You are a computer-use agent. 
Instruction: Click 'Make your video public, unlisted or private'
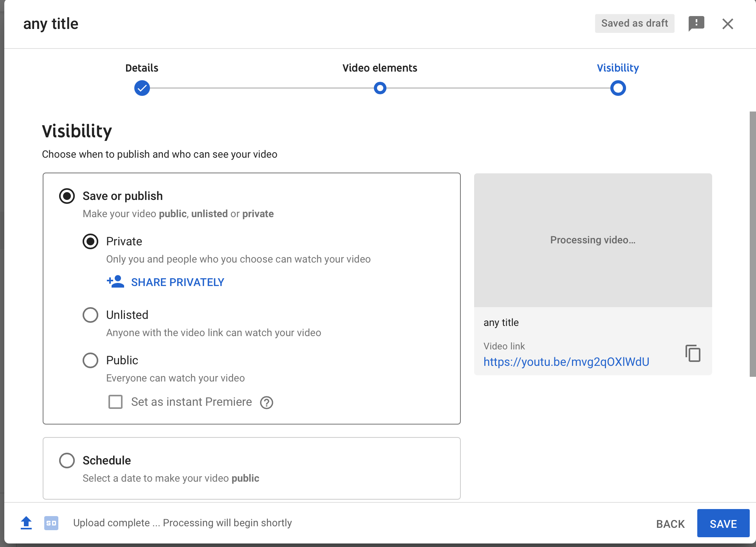tap(178, 214)
